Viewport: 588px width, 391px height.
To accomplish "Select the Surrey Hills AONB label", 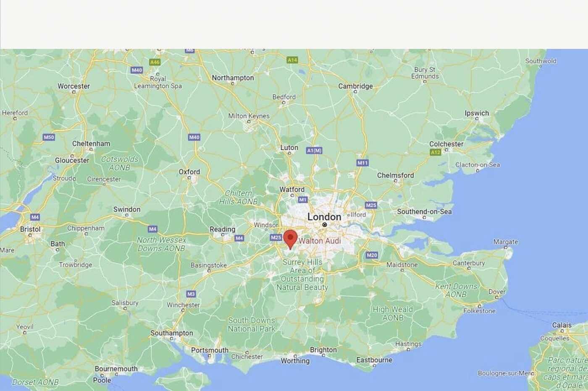I will (x=302, y=275).
